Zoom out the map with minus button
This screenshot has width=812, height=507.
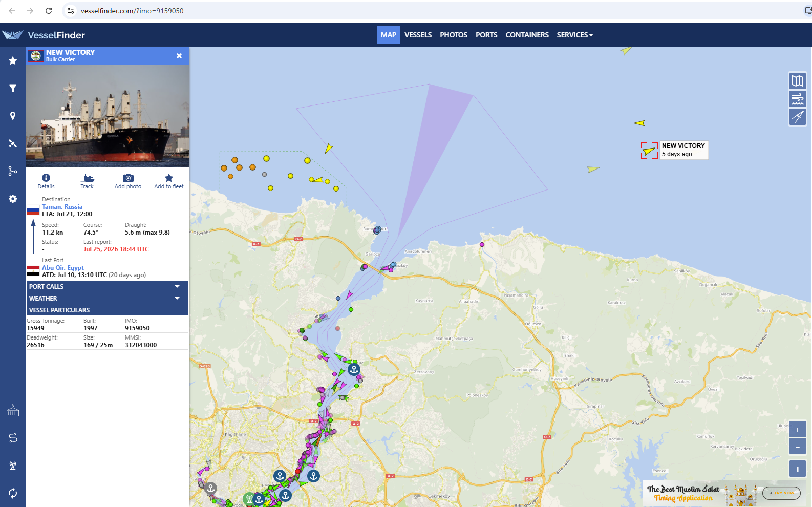click(798, 447)
